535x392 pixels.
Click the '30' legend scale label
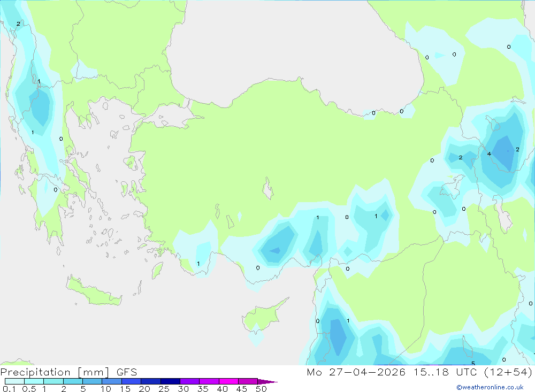[x=183, y=389]
